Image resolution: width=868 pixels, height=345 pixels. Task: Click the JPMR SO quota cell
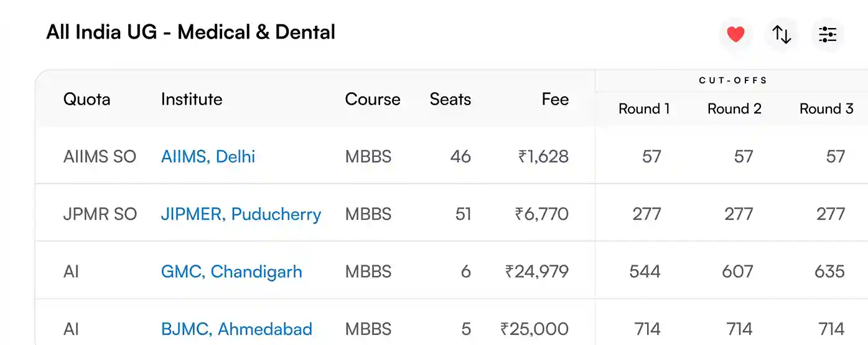click(x=100, y=214)
